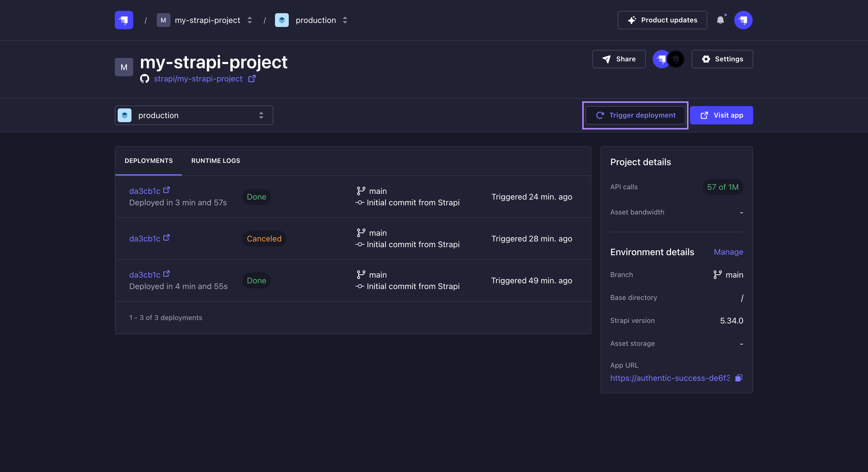The height and width of the screenshot is (472, 868).
Task: Click the Trigger deployment button
Action: [x=635, y=116]
